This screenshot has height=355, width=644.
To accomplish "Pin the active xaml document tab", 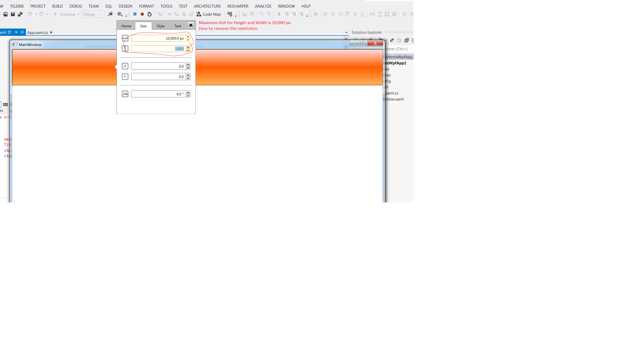I will (x=16, y=32).
